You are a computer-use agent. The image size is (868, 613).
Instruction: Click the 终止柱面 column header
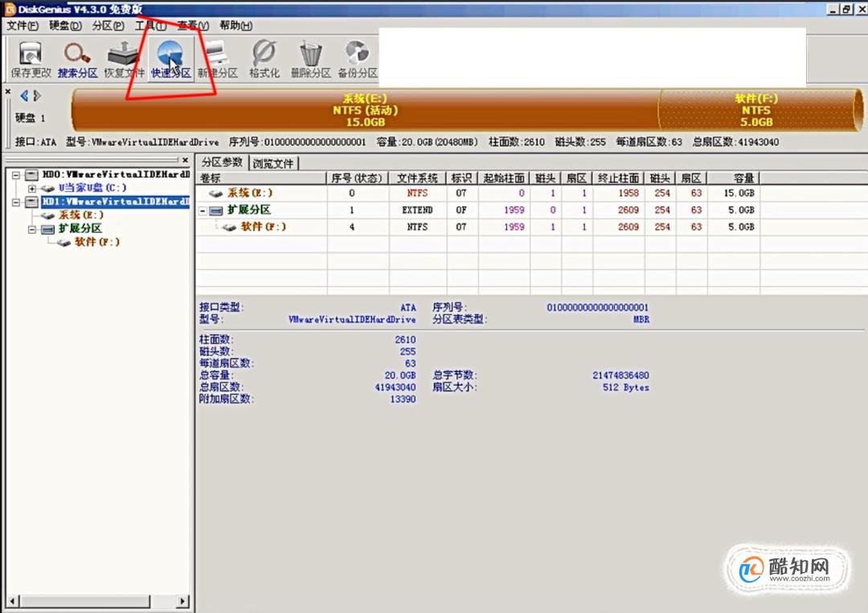(x=619, y=178)
